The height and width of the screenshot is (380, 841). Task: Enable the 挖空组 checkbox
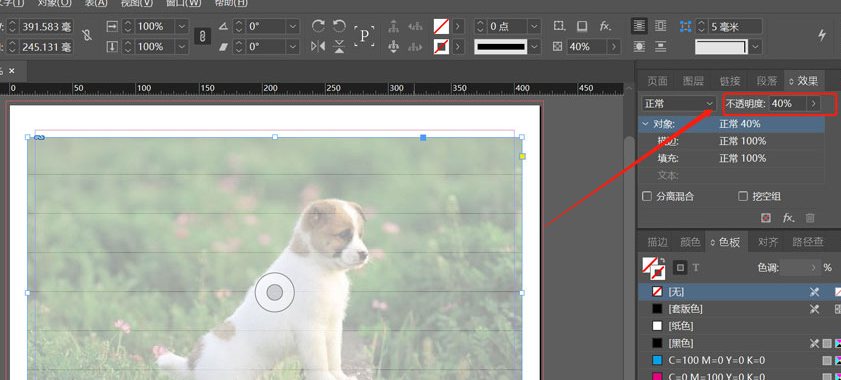point(743,196)
